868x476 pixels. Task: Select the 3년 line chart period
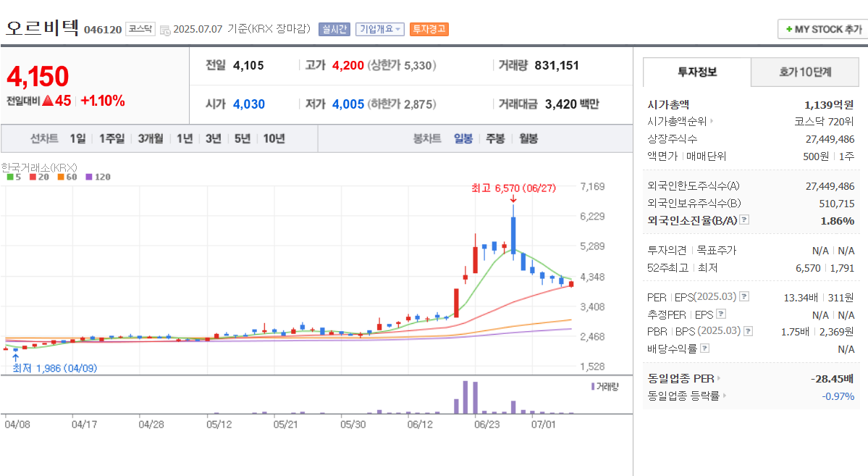pos(214,138)
